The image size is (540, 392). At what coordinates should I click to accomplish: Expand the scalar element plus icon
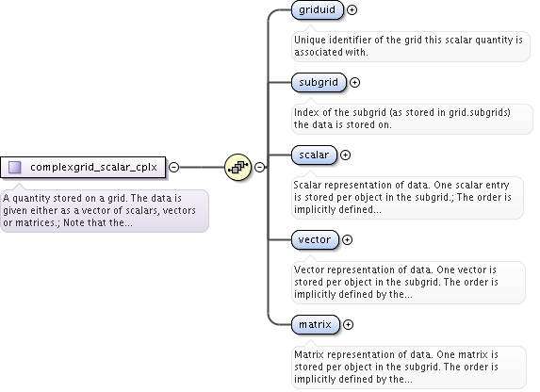coord(346,155)
